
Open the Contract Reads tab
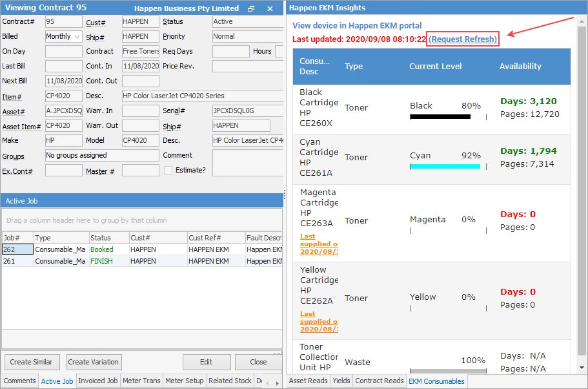point(380,381)
